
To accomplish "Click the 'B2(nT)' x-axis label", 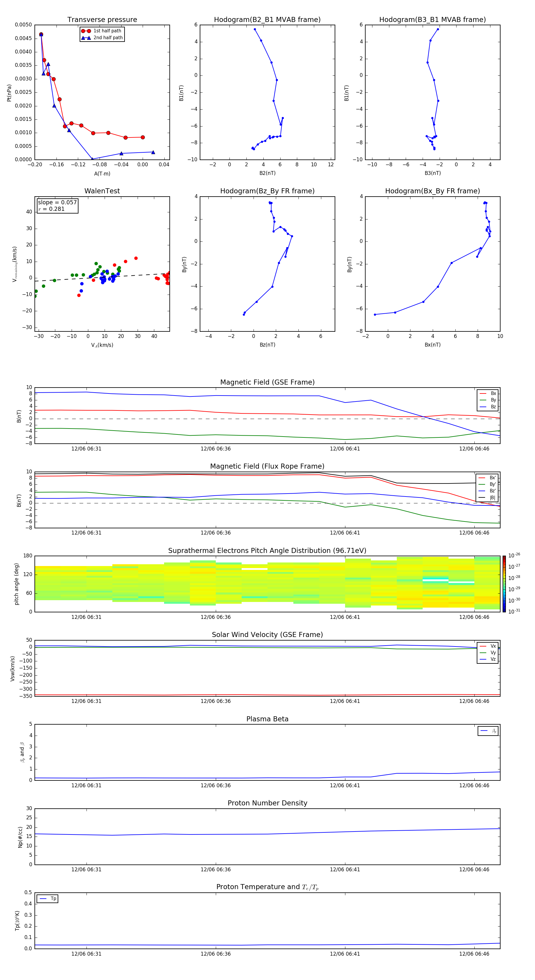I will point(267,173).
